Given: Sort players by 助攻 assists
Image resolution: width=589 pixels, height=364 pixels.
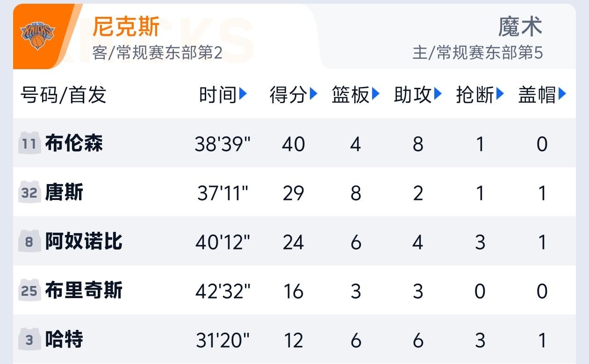Looking at the screenshot, I should click(x=437, y=94).
